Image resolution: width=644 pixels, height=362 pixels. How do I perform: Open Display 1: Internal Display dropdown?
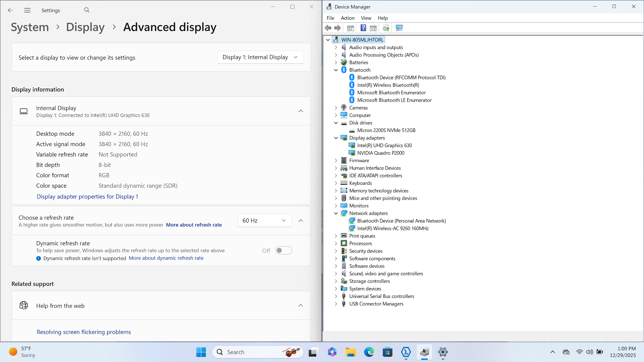[x=260, y=57]
